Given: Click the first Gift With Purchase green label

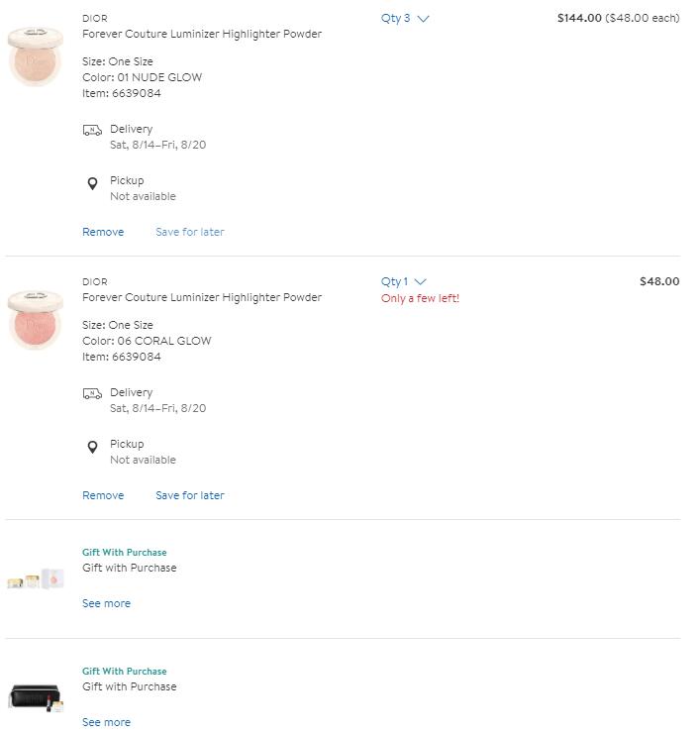Looking at the screenshot, I should coord(125,553).
